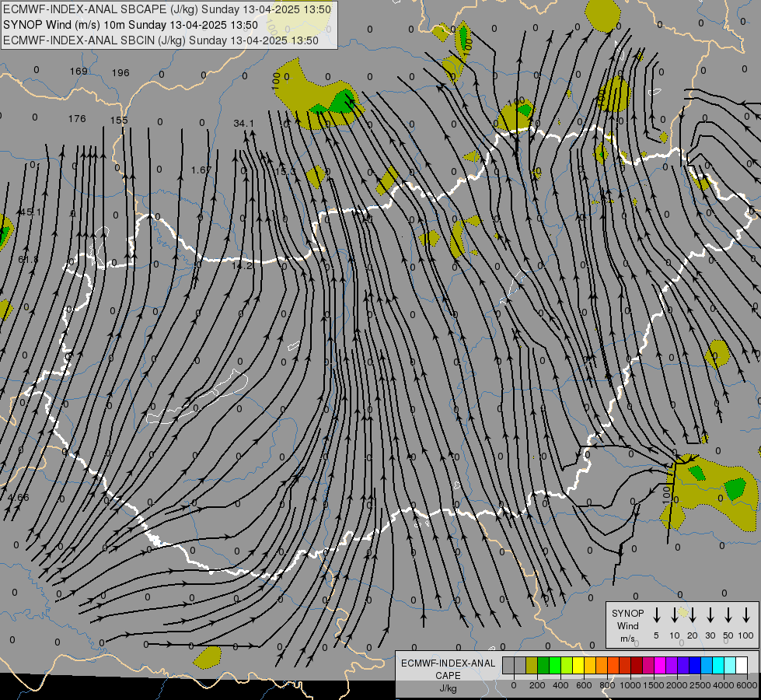Click the 30 m/s wind arrow symbol in the legend

(x=710, y=615)
